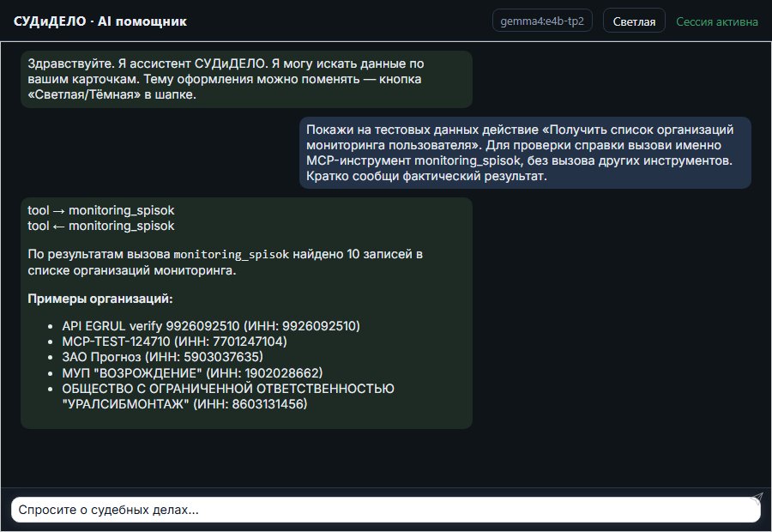Click the "Примеры организаций:" heading
772x532 pixels.
pos(100,299)
